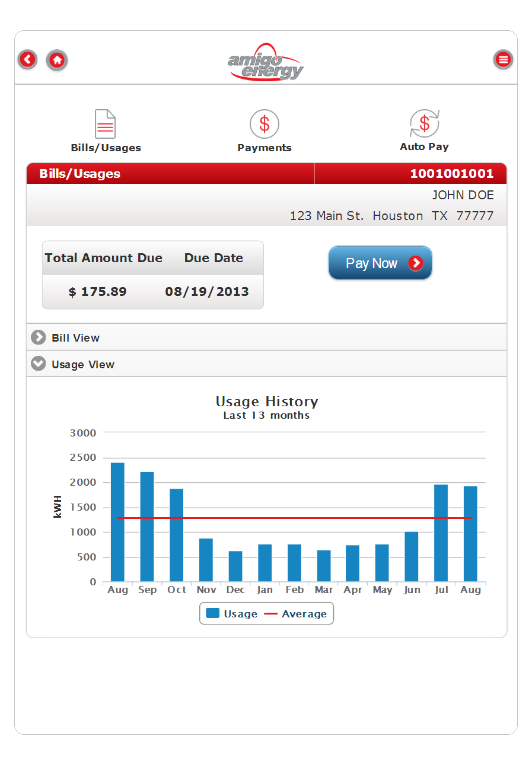Click the Jul usage bar
Image resolution: width=532 pixels, height=771 pixels.
coord(441,533)
